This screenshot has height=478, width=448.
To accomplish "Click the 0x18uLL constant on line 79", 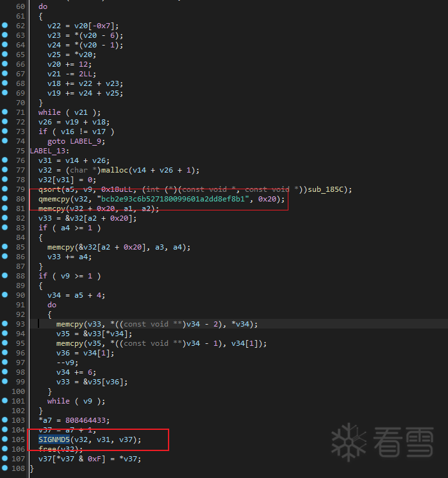I will pyautogui.click(x=117, y=189).
